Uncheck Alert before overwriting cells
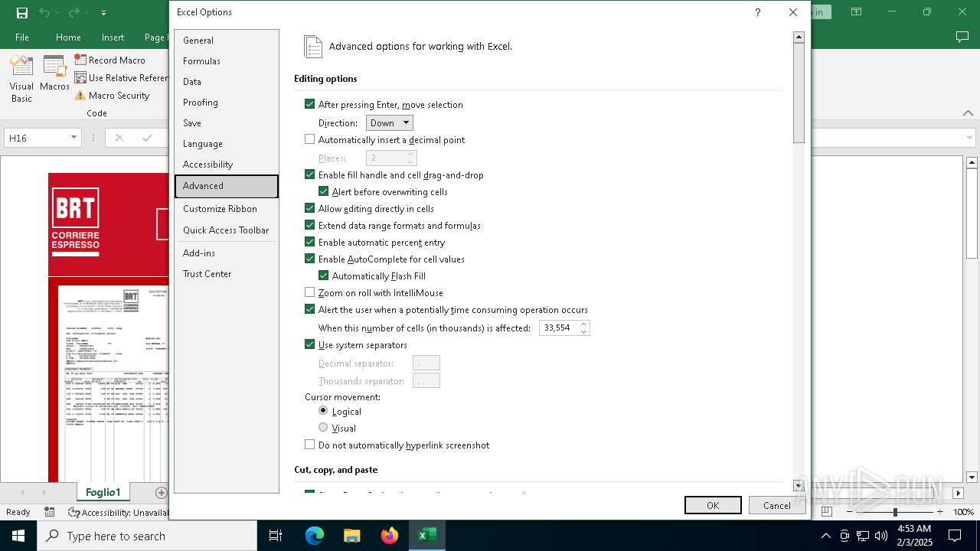 324,191
